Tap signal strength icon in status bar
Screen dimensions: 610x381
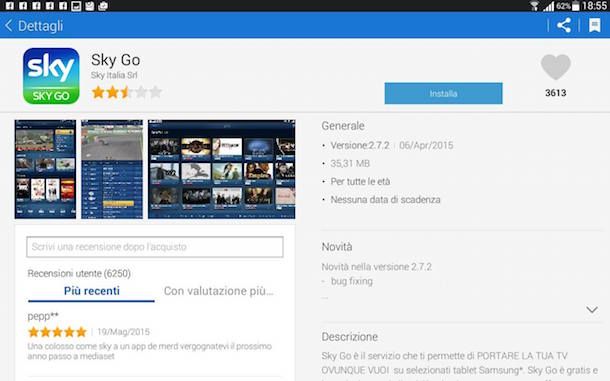pyautogui.click(x=548, y=6)
